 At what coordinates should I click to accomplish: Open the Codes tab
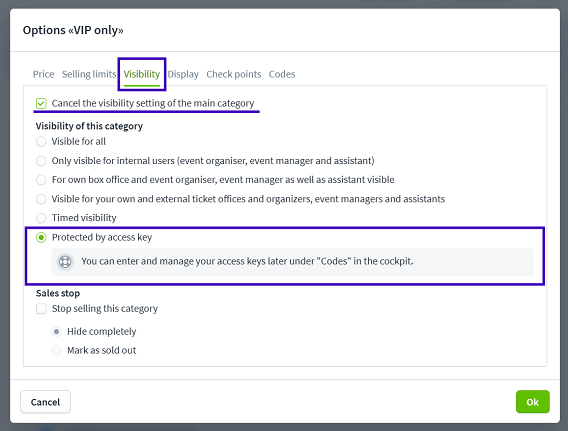pyautogui.click(x=282, y=74)
